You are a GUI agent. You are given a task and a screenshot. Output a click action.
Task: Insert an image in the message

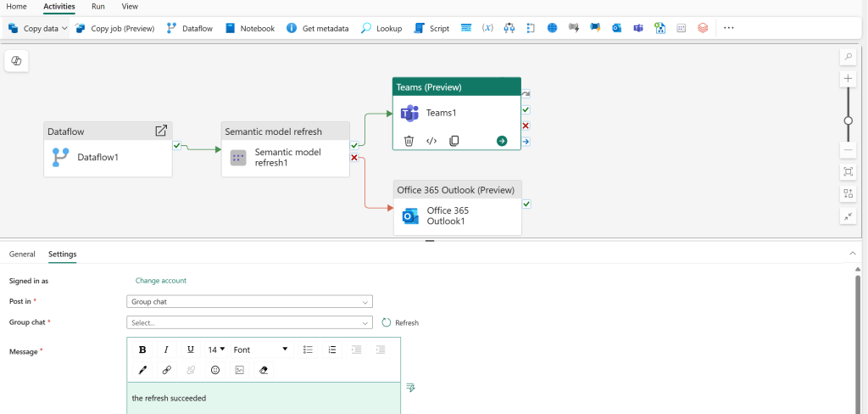(239, 370)
